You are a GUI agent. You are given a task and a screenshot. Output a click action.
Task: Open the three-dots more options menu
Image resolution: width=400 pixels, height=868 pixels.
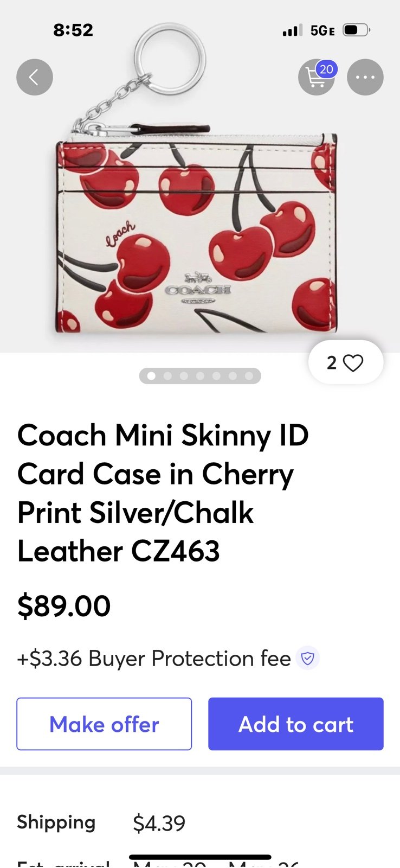pos(365,77)
